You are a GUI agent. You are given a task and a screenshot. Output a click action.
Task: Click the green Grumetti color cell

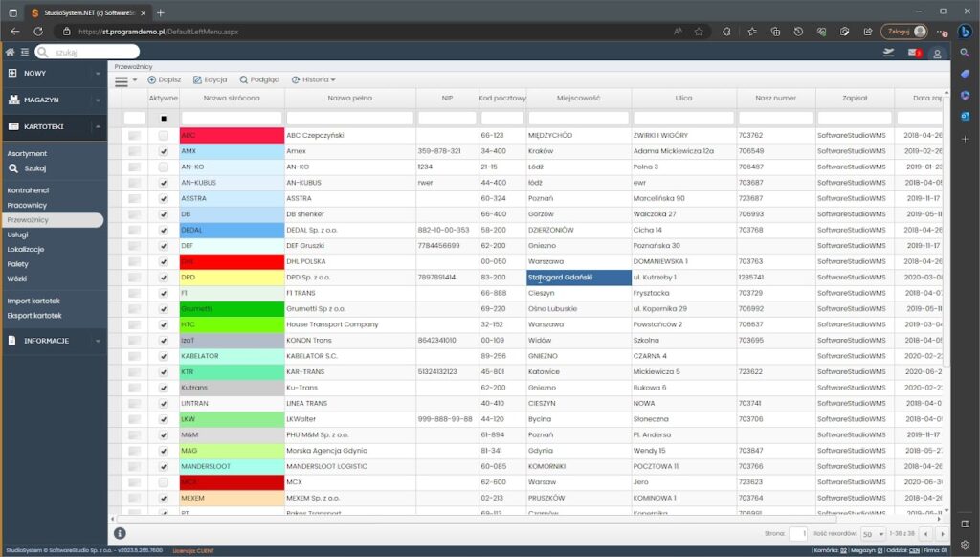tap(232, 308)
